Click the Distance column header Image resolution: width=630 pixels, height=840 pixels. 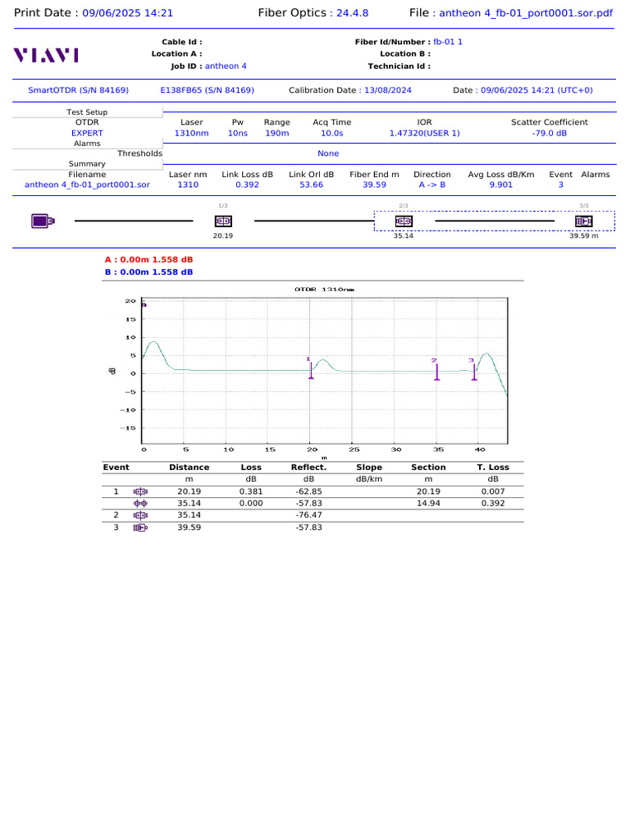(x=189, y=467)
